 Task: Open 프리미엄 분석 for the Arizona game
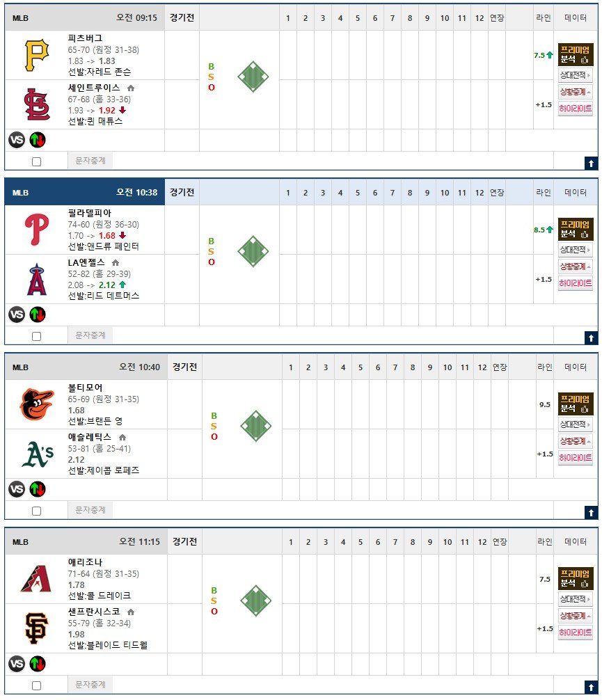tap(575, 578)
